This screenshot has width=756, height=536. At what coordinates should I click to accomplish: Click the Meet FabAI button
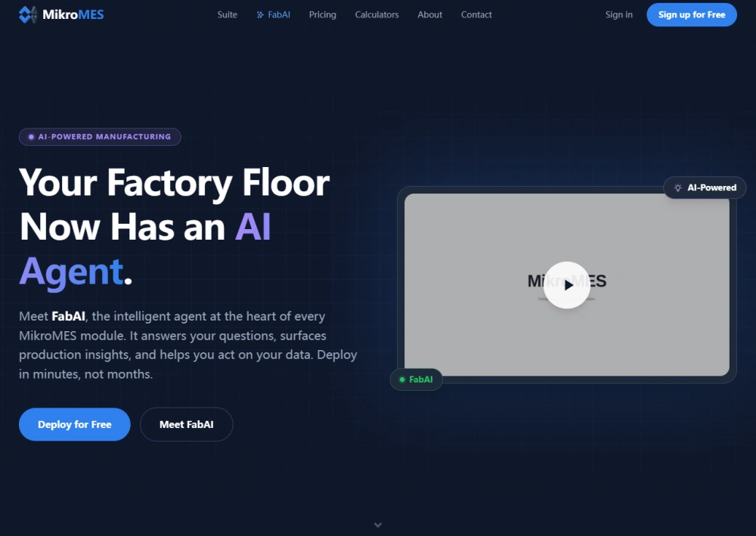[187, 425]
